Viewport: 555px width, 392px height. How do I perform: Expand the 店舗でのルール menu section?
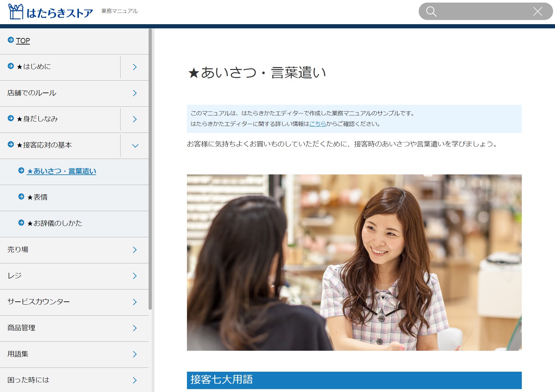tap(135, 93)
